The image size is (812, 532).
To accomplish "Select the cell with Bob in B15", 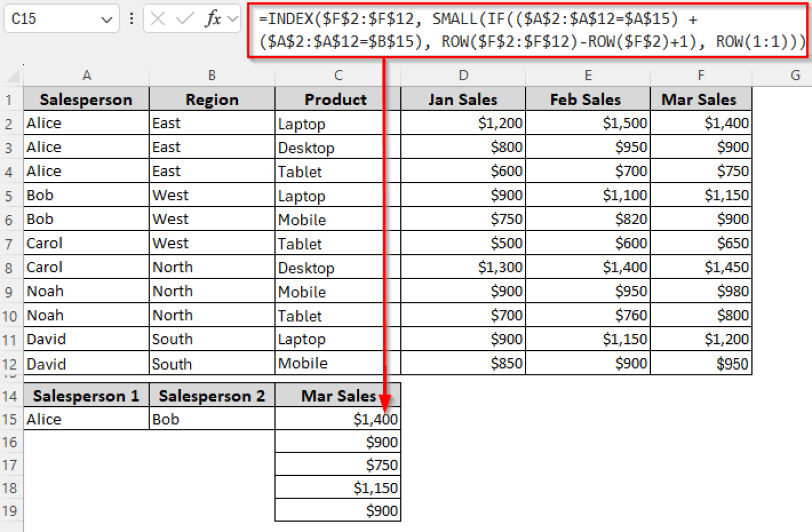I will (x=211, y=418).
